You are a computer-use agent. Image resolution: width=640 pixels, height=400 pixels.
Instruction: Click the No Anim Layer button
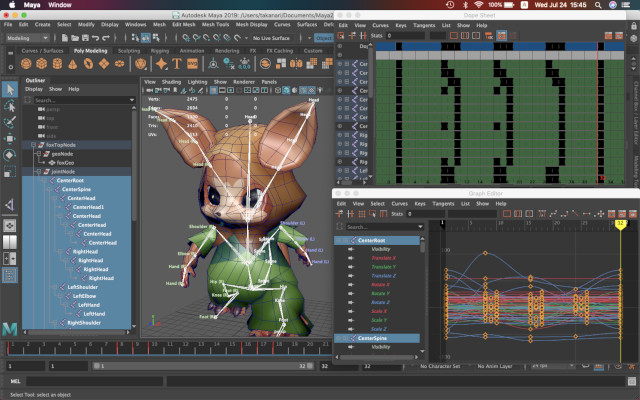coord(494,366)
